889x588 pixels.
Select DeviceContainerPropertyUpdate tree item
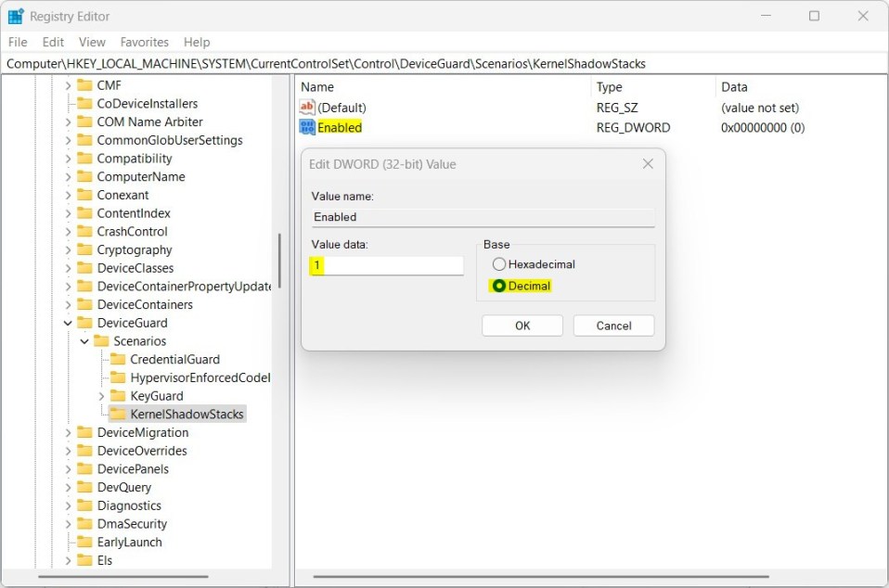[184, 286]
